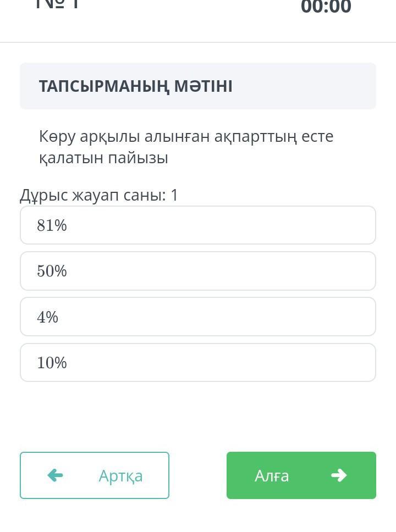Select the 81% answer option
This screenshot has width=396, height=532.
(198, 225)
